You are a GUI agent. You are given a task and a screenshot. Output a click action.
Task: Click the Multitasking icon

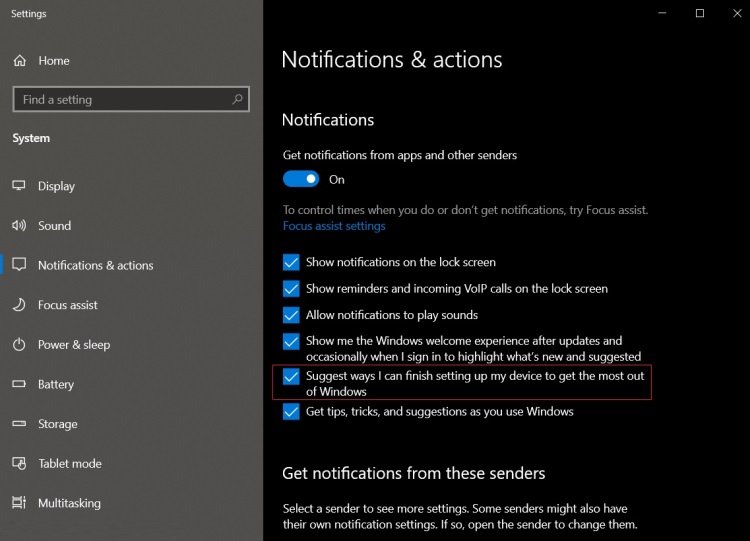click(x=19, y=503)
